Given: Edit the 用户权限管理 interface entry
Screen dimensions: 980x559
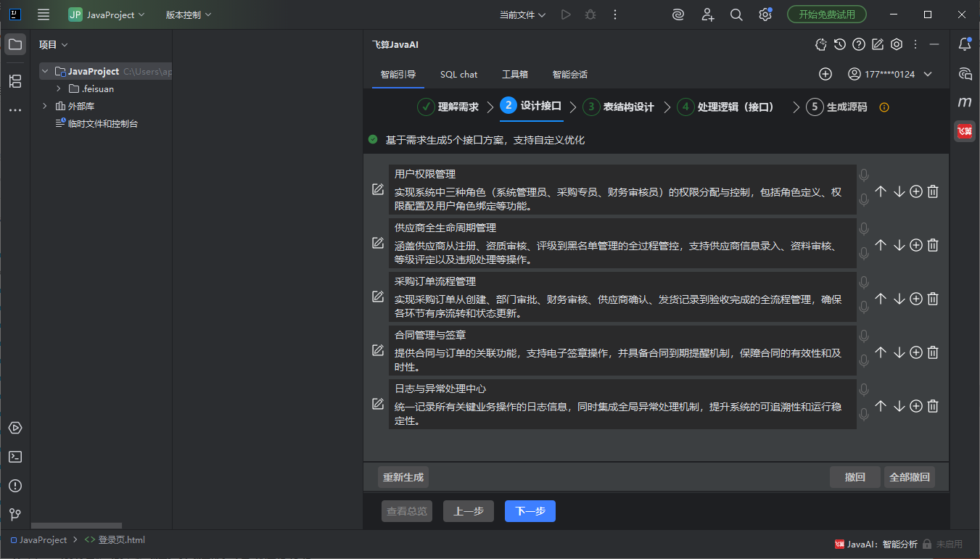Looking at the screenshot, I should (x=378, y=189).
